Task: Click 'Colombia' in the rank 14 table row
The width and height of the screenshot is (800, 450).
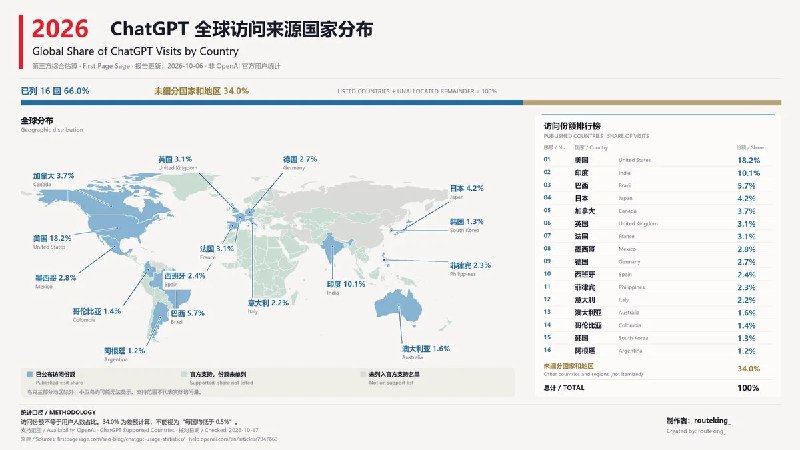Action: click(x=630, y=325)
